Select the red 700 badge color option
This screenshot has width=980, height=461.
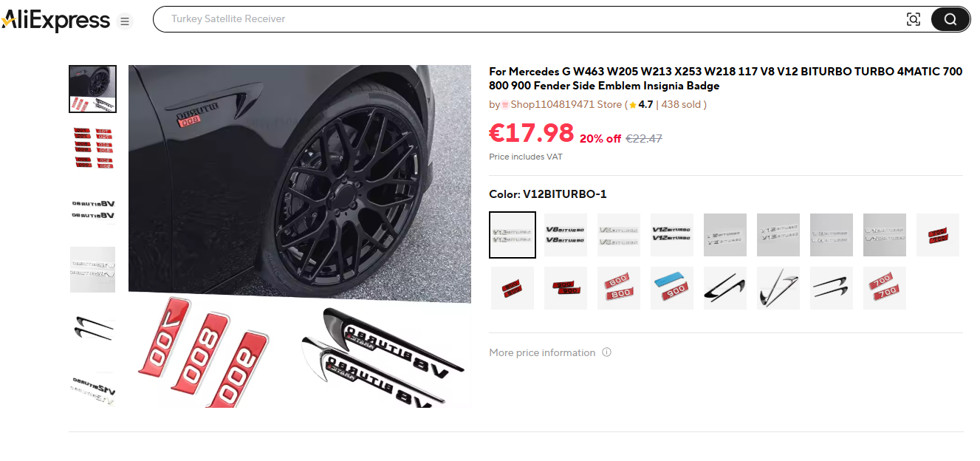tap(885, 288)
